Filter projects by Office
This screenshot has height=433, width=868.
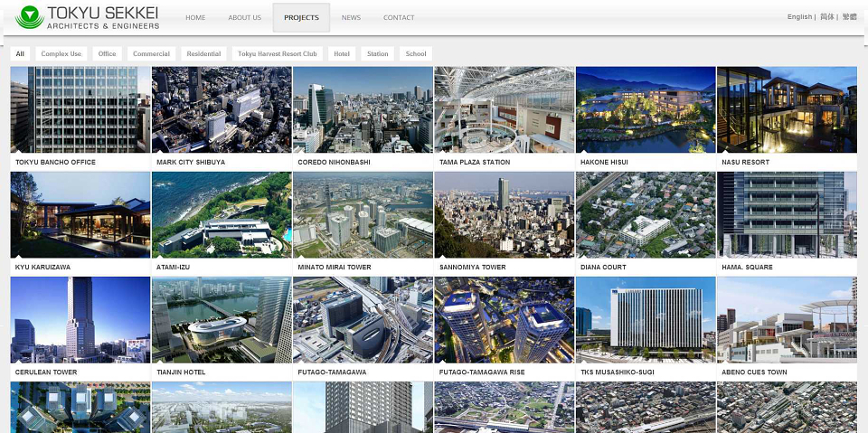(x=108, y=53)
